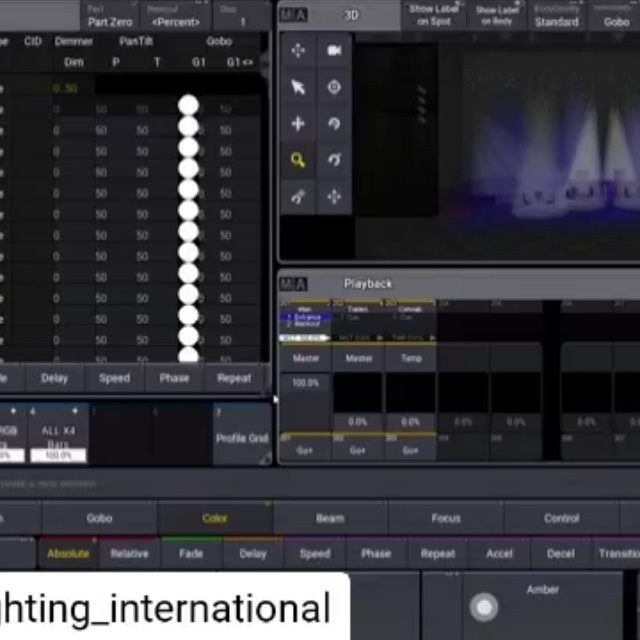Click the bottom-right move arrows icon in 3D toolbar
Viewport: 640px width, 640px height.
coord(334,197)
